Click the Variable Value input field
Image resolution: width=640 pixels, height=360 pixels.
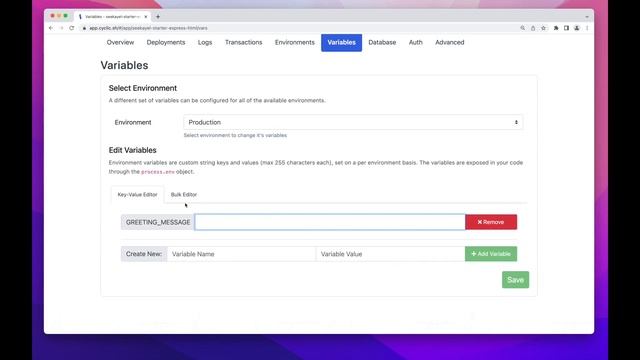(x=390, y=254)
